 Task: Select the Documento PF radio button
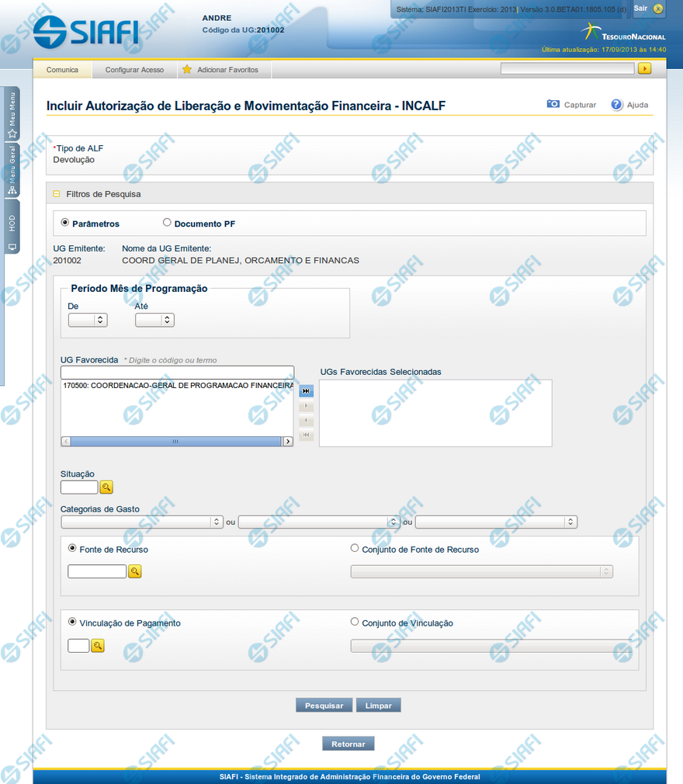click(x=167, y=223)
